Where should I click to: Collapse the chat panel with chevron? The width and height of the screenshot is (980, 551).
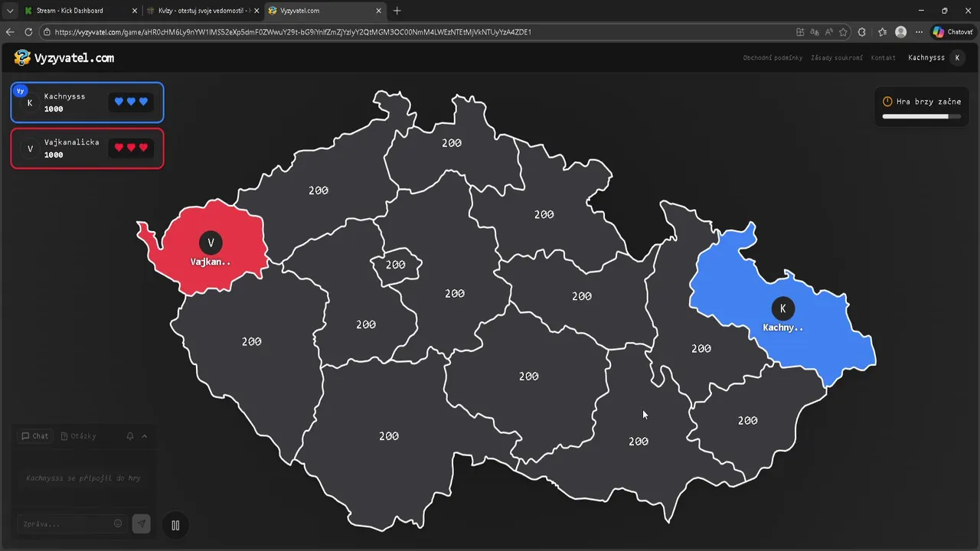[x=144, y=436]
